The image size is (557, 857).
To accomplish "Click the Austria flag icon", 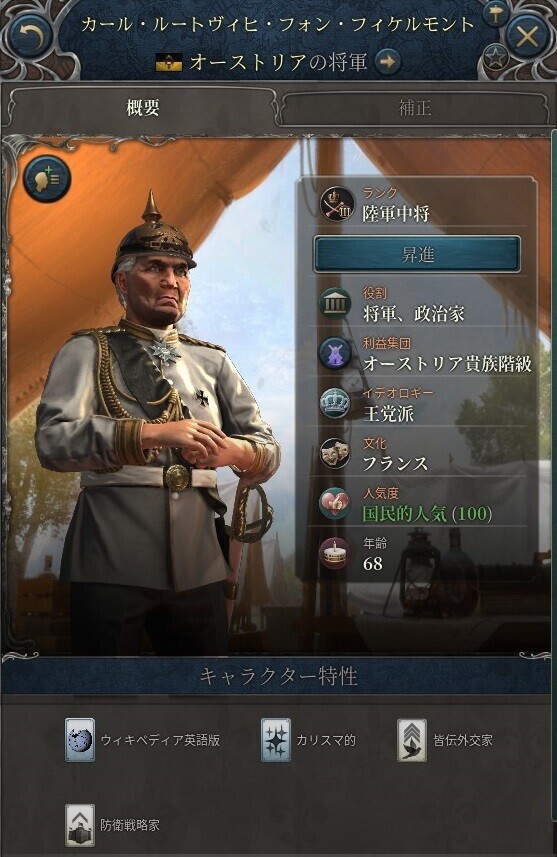I will (x=169, y=62).
